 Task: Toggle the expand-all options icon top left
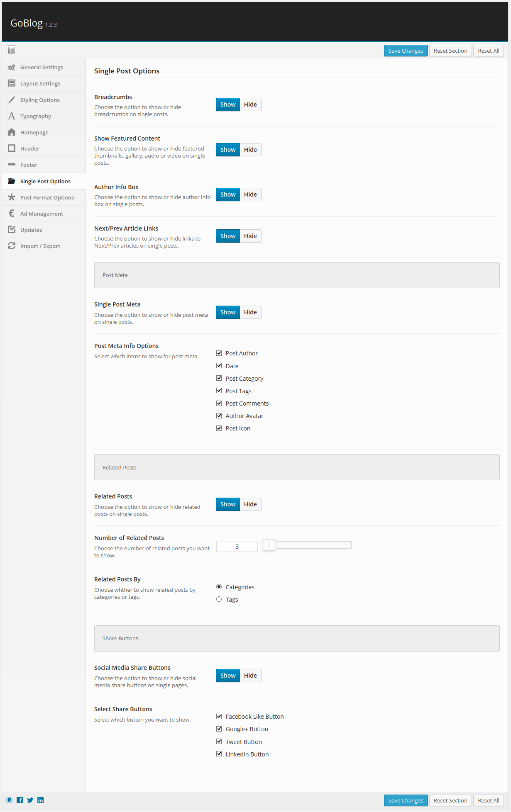tap(12, 50)
